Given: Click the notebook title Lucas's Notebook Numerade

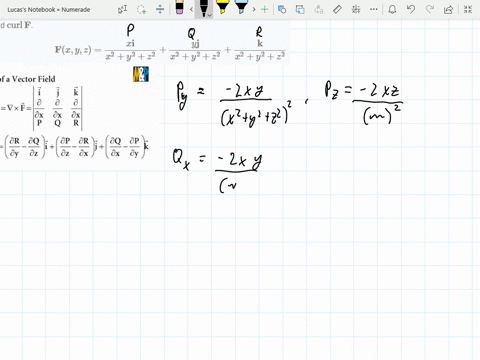Looking at the screenshot, I should [x=49, y=10].
